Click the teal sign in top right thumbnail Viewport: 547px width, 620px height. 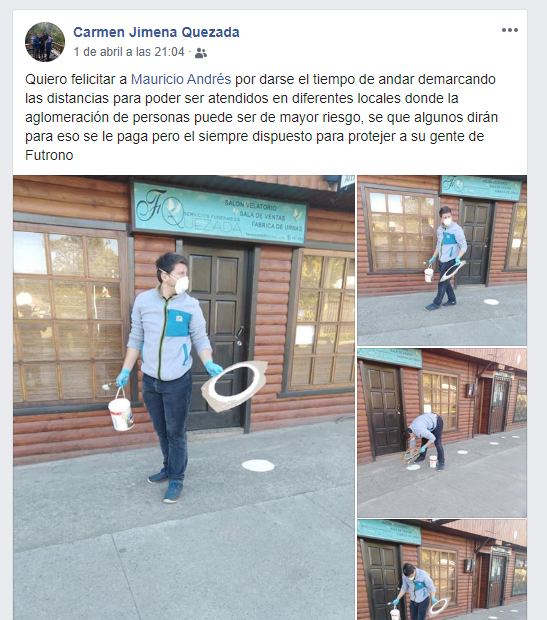pos(481,187)
